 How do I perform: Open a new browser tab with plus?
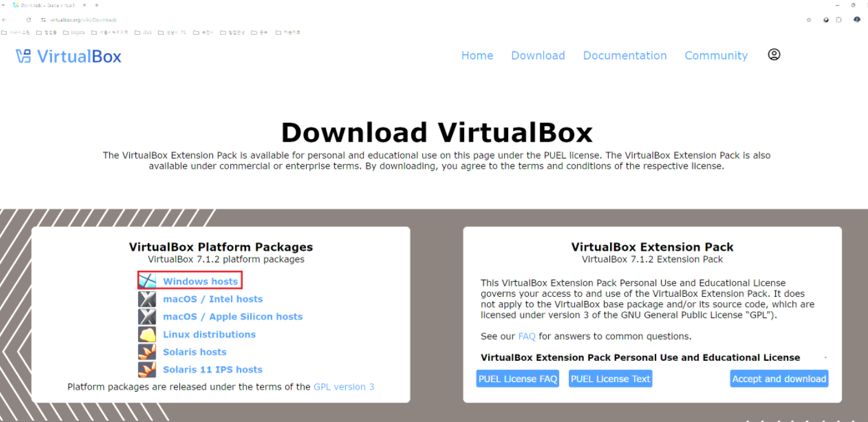(x=97, y=5)
